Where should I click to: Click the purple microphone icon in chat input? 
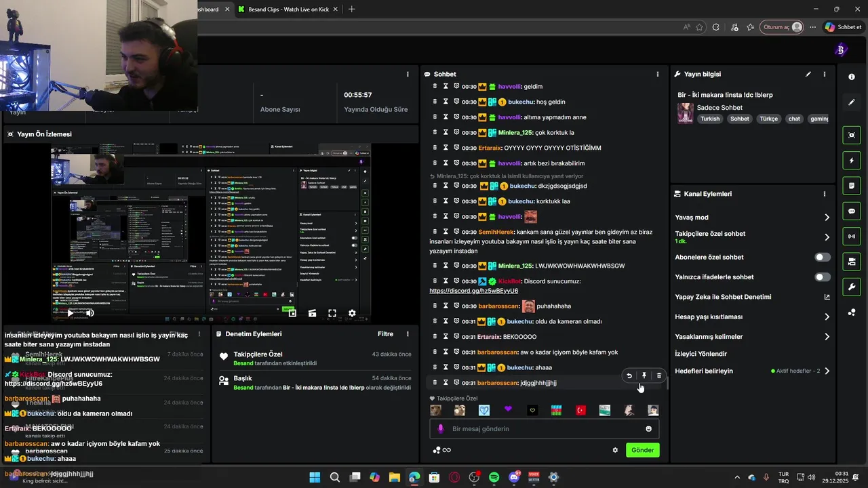(441, 429)
